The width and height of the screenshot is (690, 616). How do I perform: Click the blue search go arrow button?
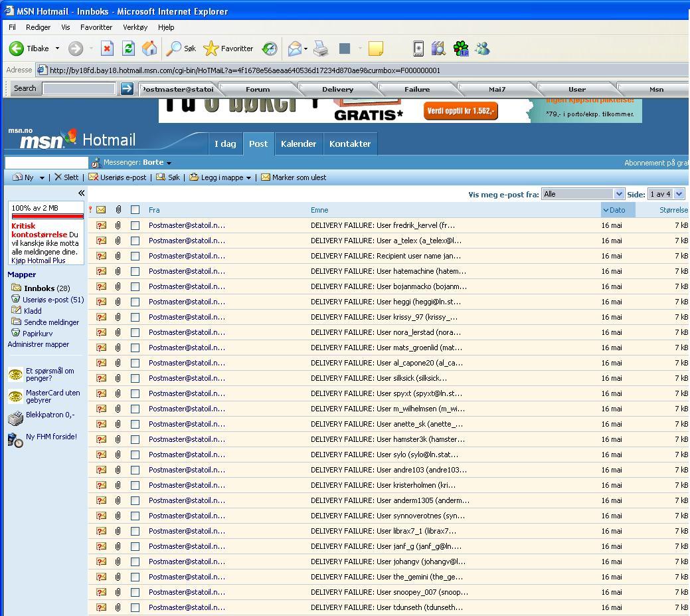127,88
